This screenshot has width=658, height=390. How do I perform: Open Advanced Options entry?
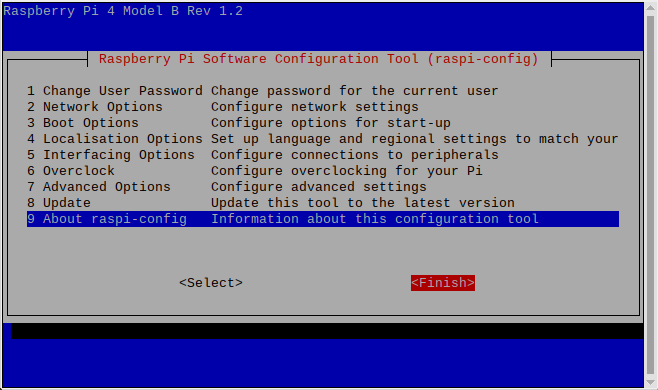click(x=323, y=187)
